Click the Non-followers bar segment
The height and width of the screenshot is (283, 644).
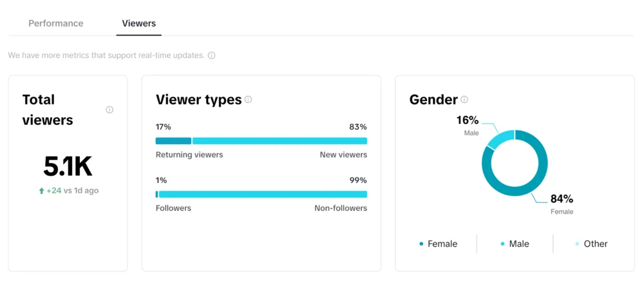(263, 194)
